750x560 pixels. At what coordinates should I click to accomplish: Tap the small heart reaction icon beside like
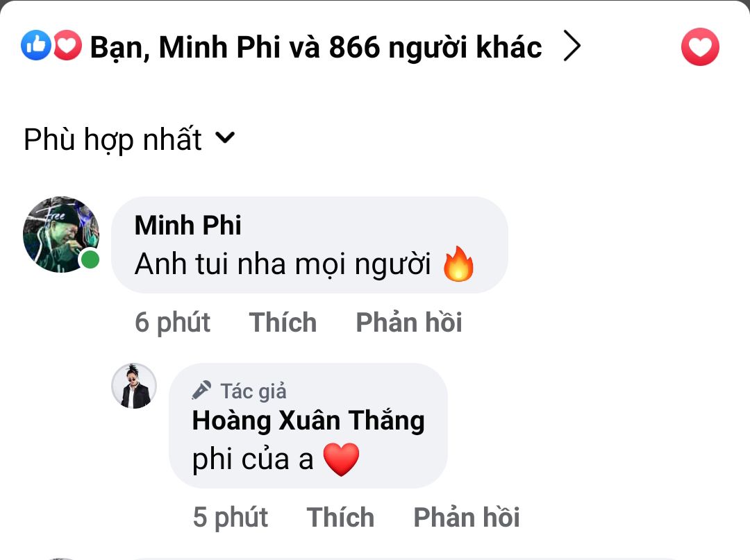67,45
